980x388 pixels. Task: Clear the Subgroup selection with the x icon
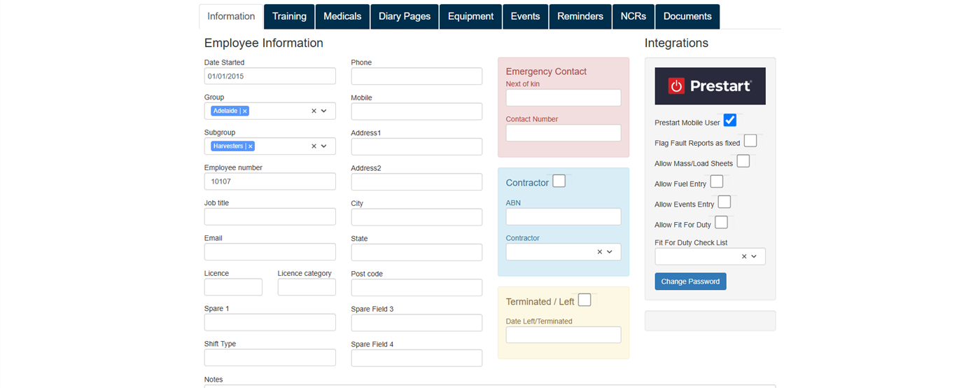314,146
